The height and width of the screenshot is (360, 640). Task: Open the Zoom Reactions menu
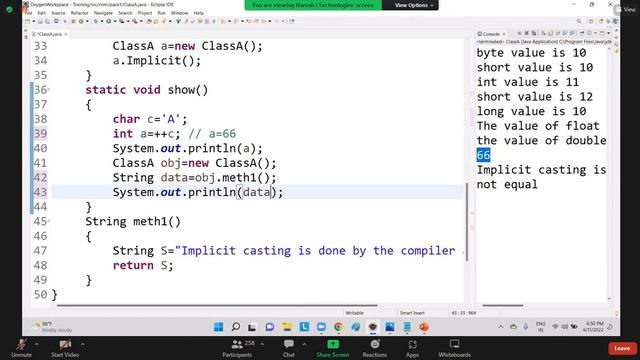[x=375, y=348]
